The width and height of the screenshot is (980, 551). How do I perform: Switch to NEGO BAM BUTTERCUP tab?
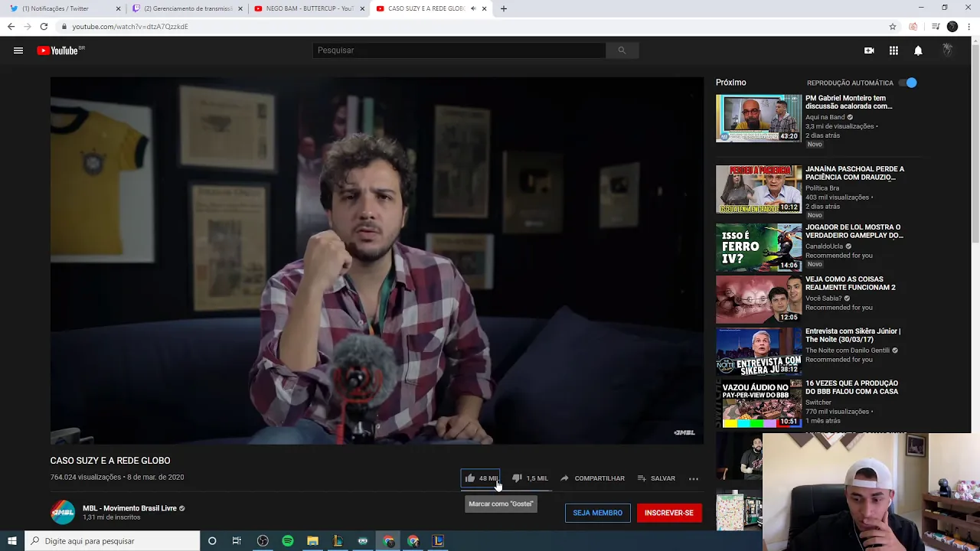coord(308,8)
